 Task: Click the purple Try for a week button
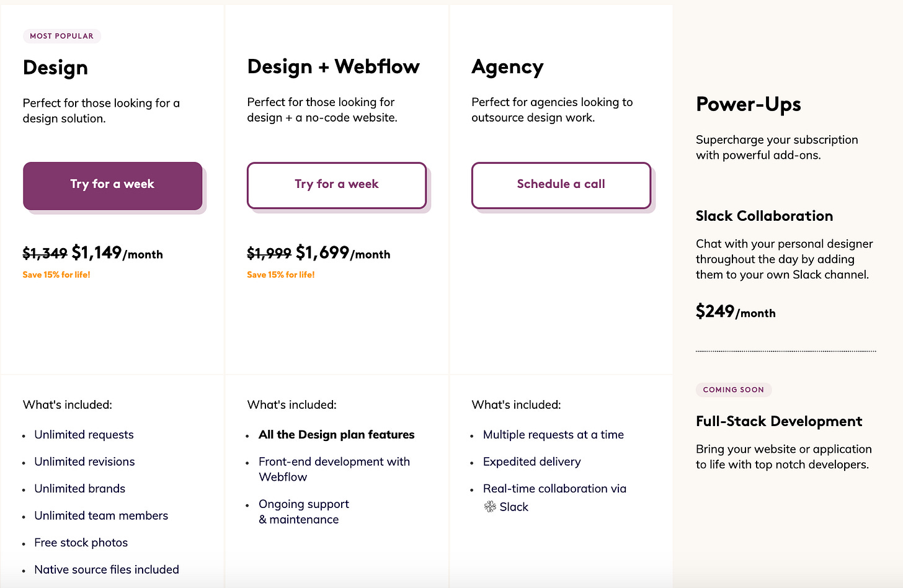(113, 185)
